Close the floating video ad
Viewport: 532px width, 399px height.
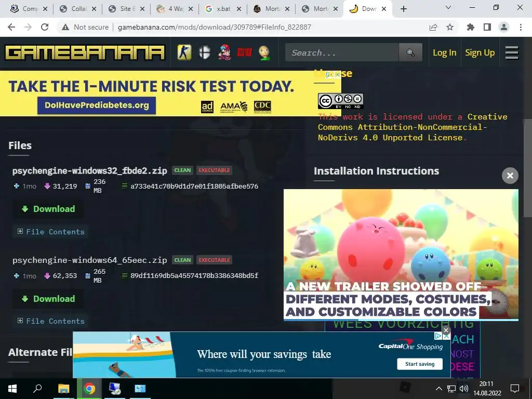tap(510, 176)
